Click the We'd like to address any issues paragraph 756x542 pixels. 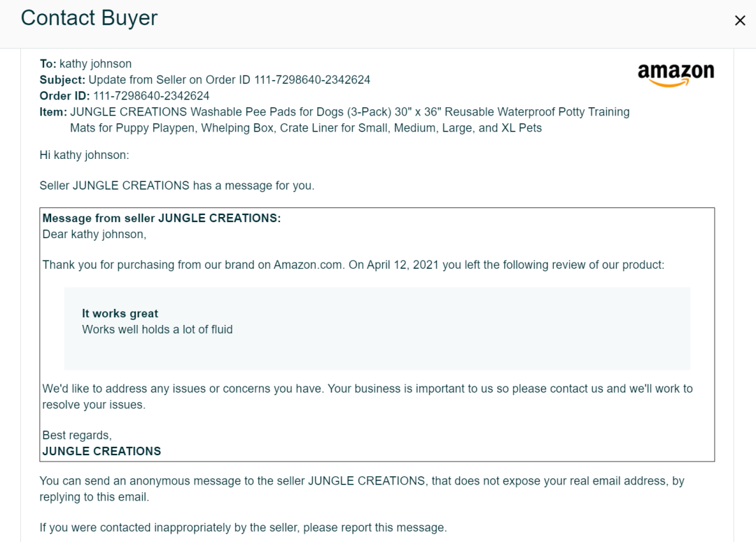click(x=367, y=396)
